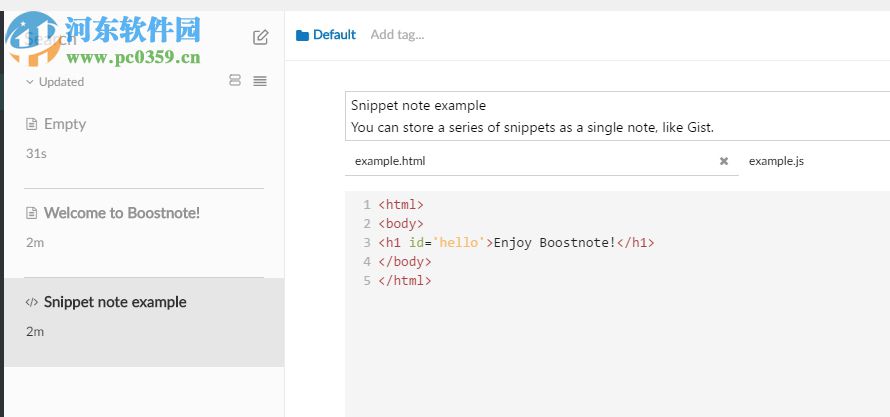Click line number 1 in the editor gutter
The height and width of the screenshot is (417, 890).
[x=366, y=205]
